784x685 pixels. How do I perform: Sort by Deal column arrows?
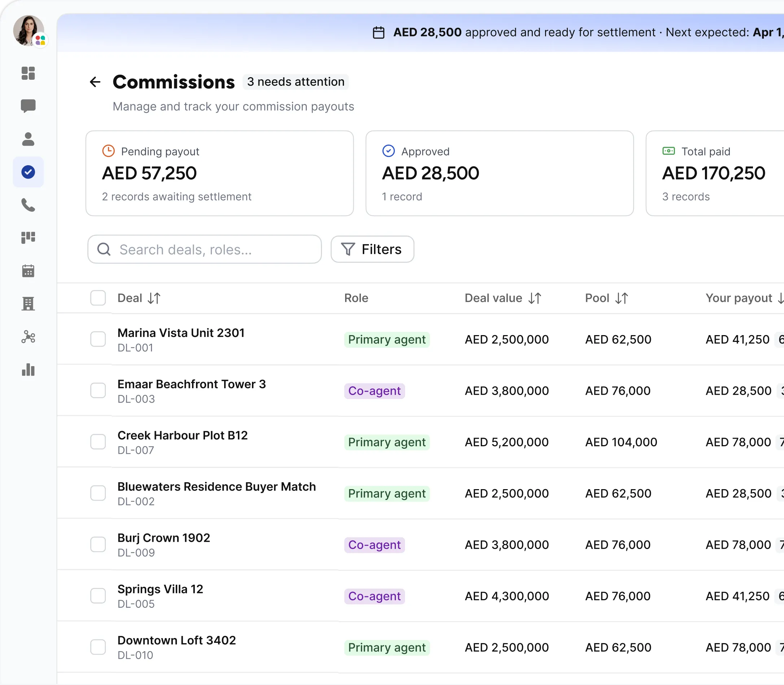click(154, 298)
